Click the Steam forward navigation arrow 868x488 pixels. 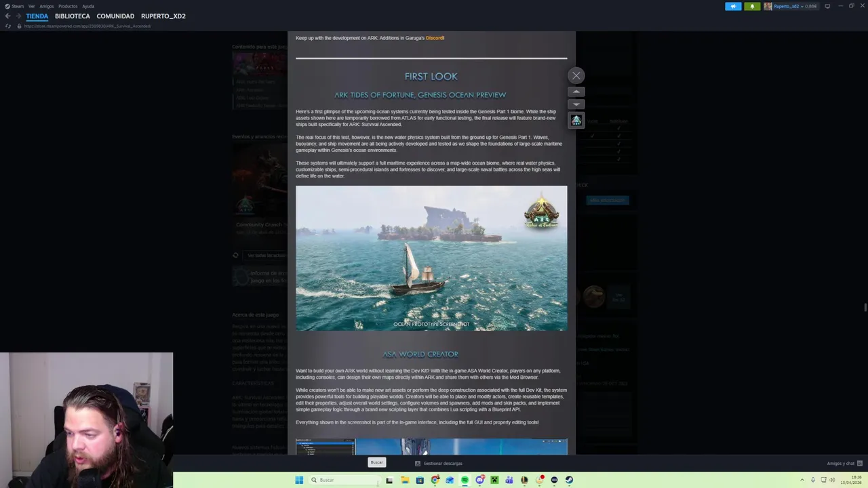click(18, 16)
